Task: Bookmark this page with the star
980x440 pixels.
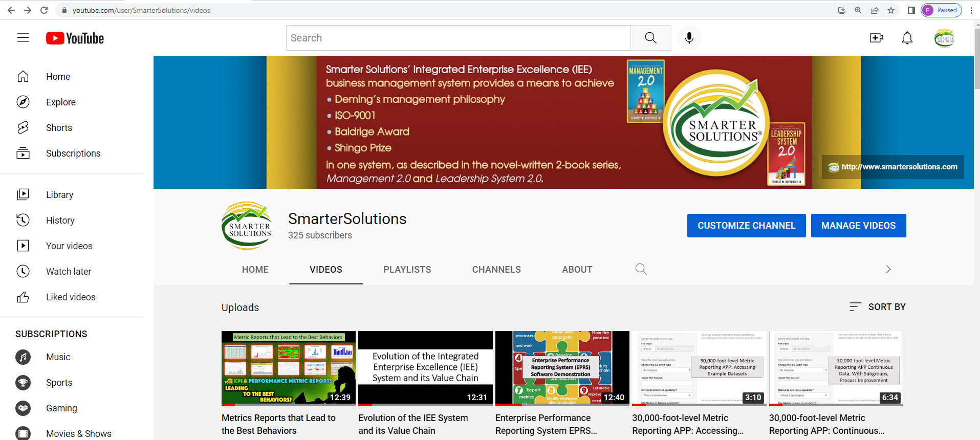Action: [x=891, y=10]
